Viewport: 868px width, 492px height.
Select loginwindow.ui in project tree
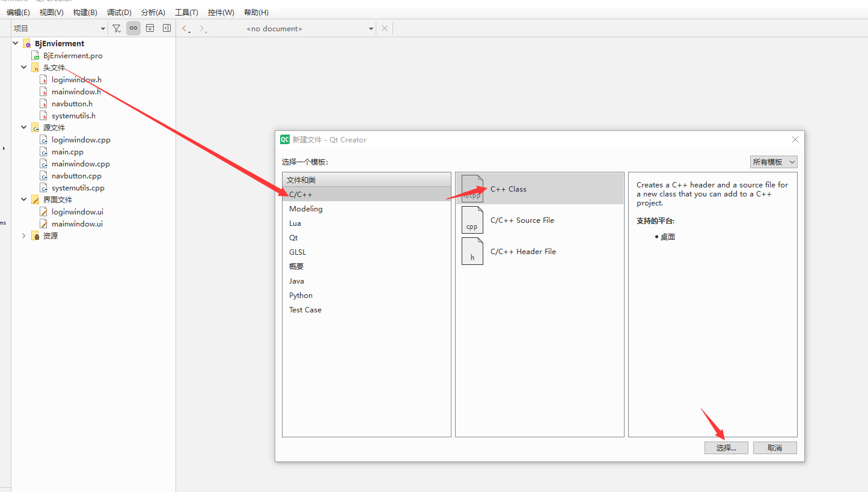78,211
